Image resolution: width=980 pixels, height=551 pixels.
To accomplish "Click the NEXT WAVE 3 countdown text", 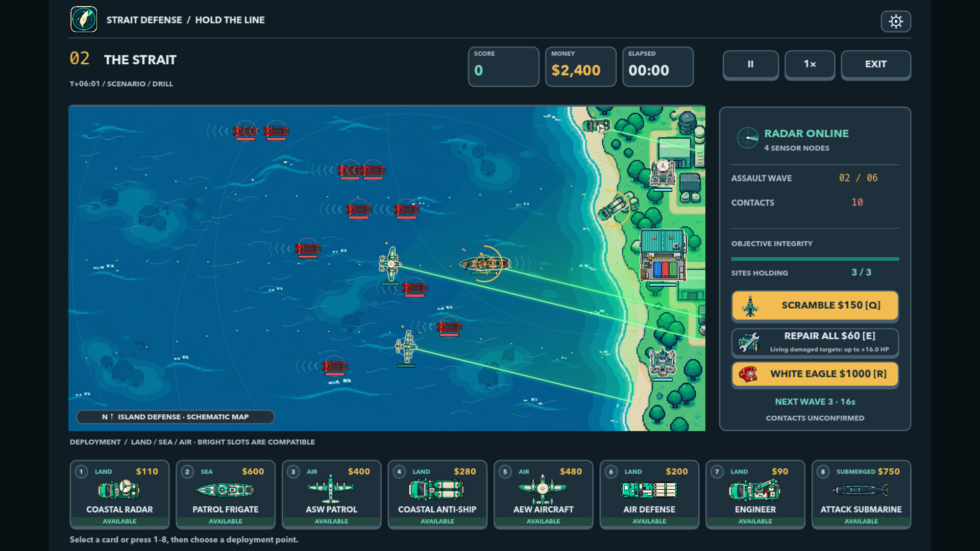I will [815, 402].
